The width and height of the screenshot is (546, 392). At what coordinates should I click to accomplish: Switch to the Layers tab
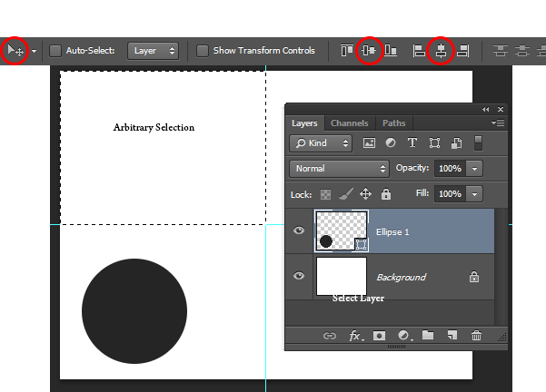click(x=304, y=123)
